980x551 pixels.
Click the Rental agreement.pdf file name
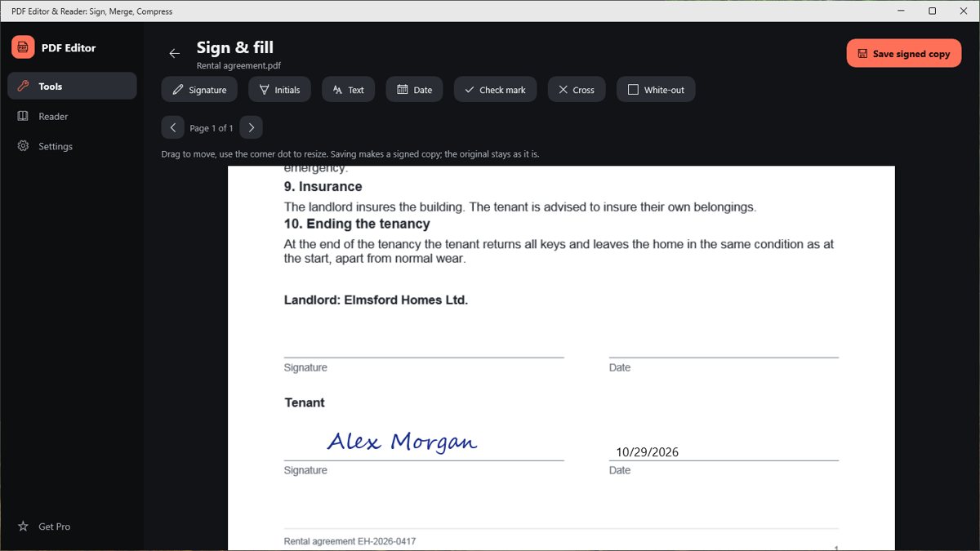pos(238,65)
